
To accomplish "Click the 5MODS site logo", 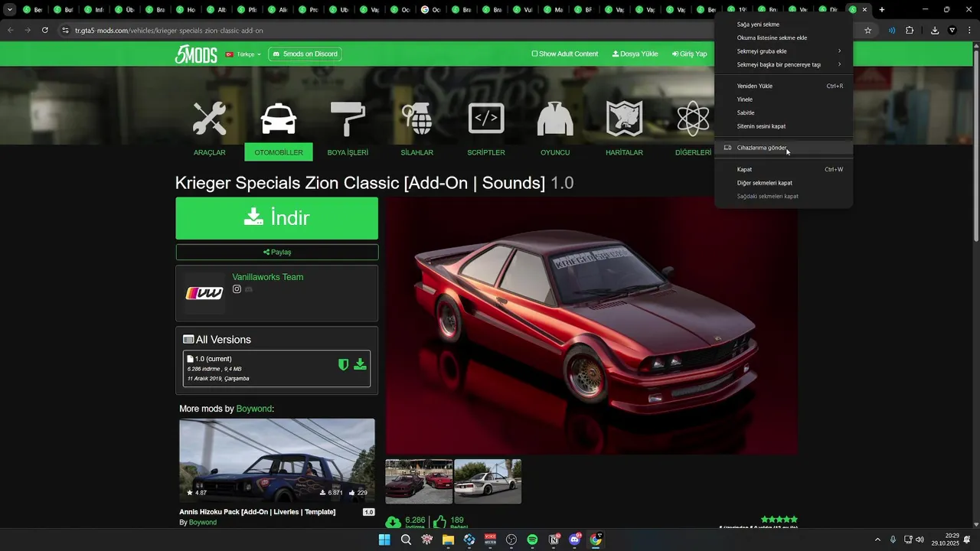I will click(x=196, y=54).
